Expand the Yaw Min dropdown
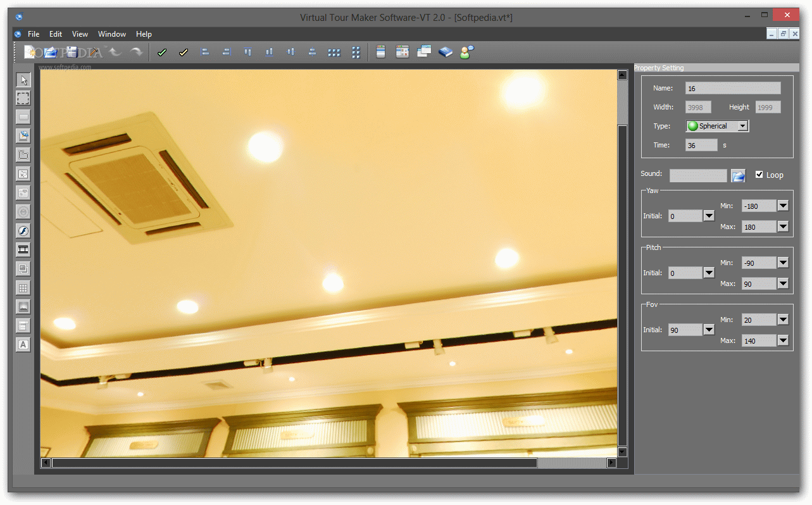This screenshot has height=505, width=812. click(x=783, y=206)
